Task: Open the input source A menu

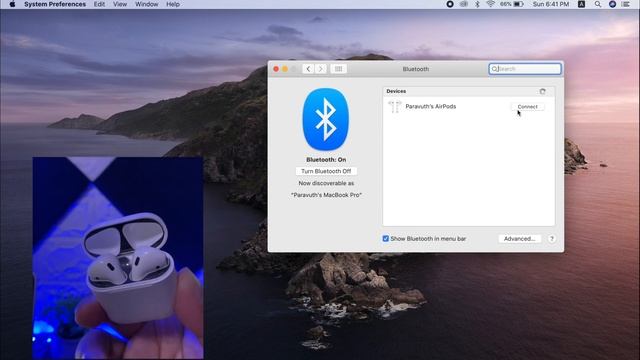Action: (581, 4)
